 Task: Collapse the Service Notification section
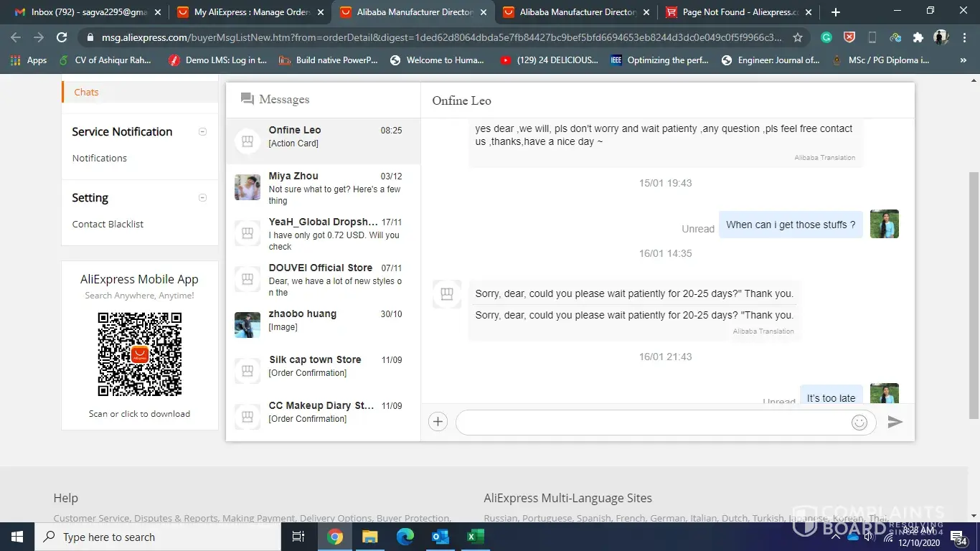[202, 131]
